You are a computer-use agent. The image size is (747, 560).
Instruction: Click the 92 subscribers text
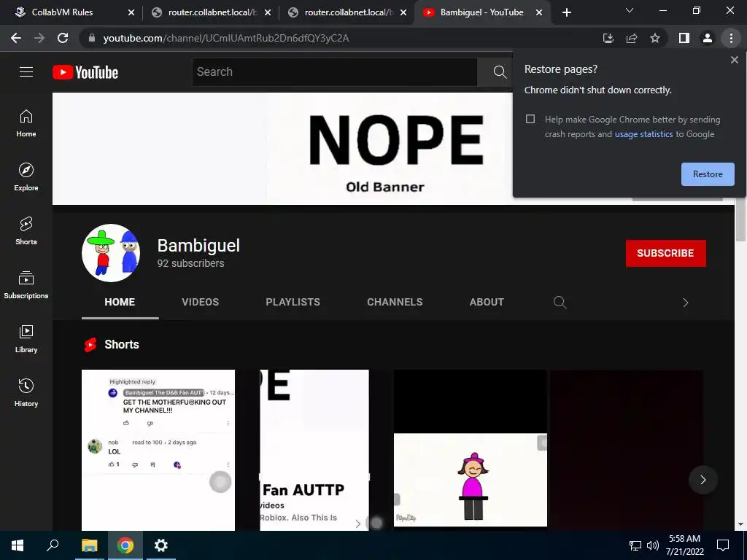point(190,263)
